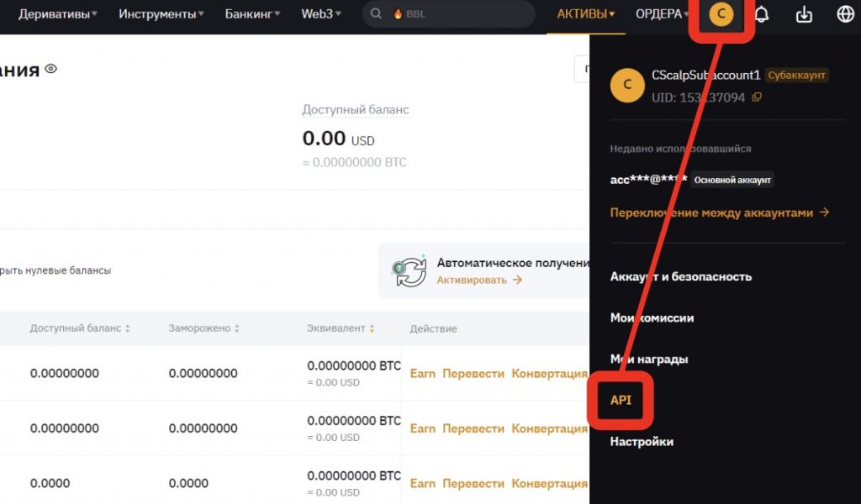Click the CScalpSubaccount1 account name
The height and width of the screenshot is (504, 861).
click(x=705, y=75)
